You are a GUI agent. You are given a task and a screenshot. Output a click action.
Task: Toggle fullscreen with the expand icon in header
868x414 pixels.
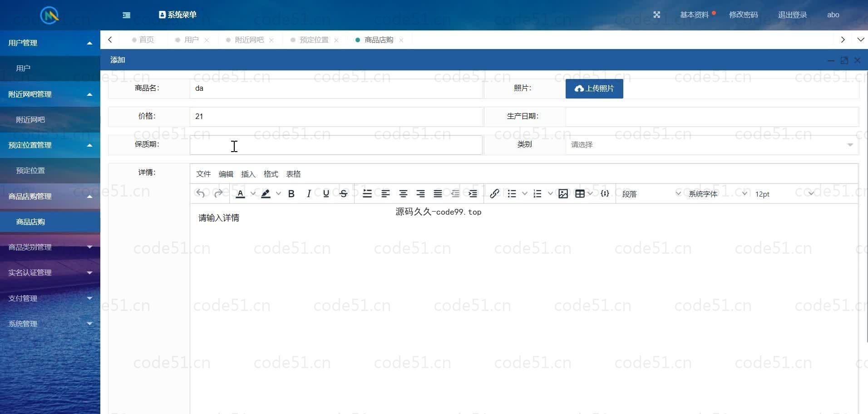click(x=657, y=15)
